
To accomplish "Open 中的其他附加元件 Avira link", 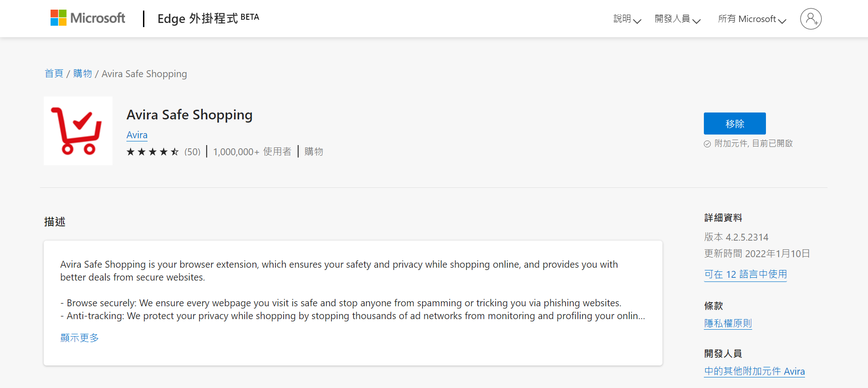I will (754, 371).
